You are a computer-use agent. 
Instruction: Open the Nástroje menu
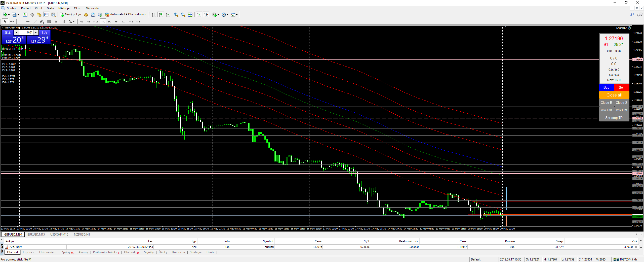tap(64, 8)
